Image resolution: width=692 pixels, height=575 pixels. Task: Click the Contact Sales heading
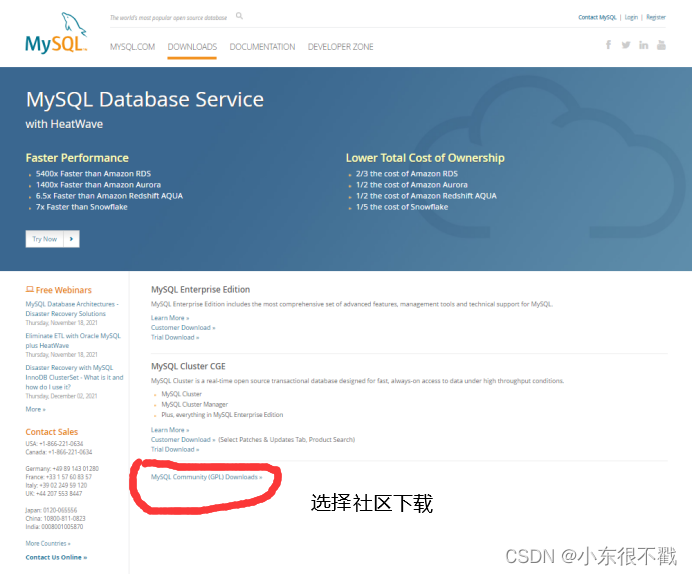click(x=52, y=432)
